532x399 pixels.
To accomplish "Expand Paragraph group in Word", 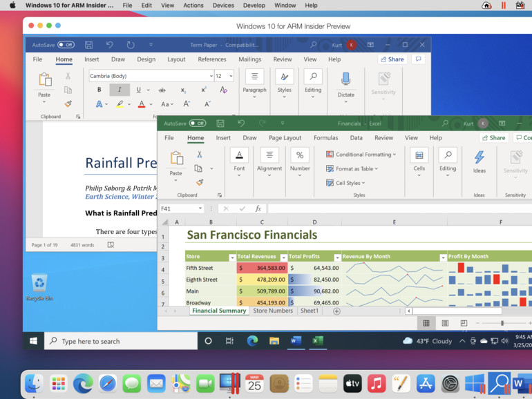I will click(x=254, y=84).
